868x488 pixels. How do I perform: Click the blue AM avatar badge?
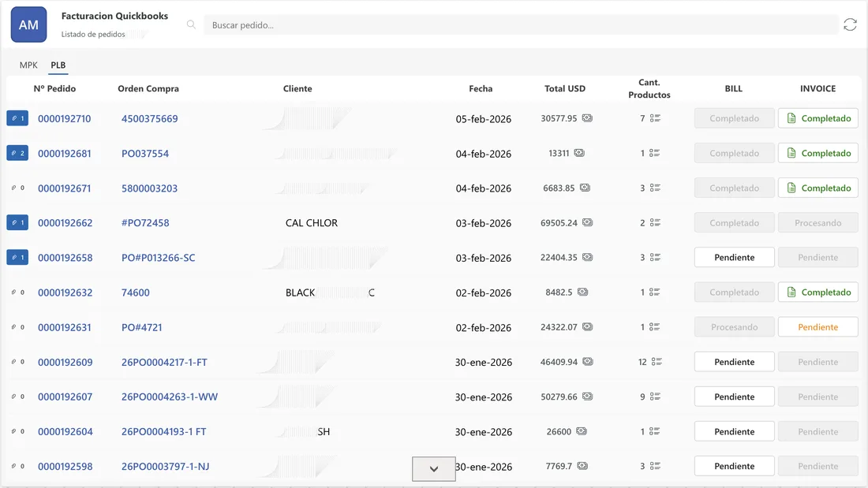(28, 24)
